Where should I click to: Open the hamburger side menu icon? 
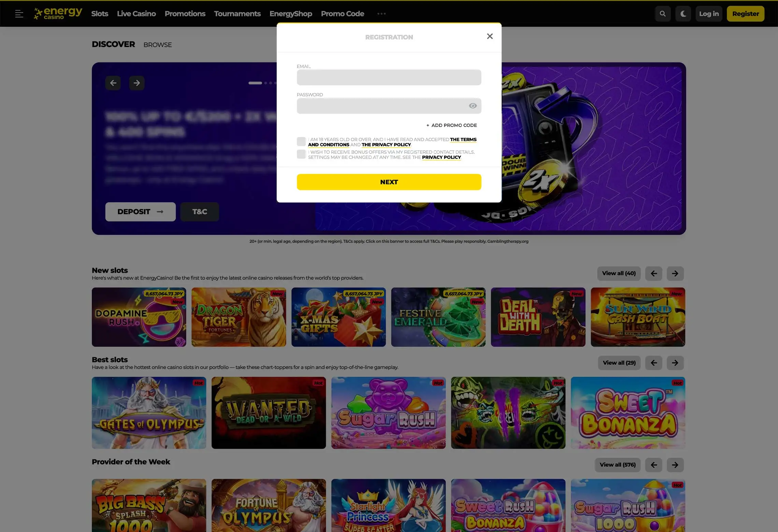click(x=19, y=14)
